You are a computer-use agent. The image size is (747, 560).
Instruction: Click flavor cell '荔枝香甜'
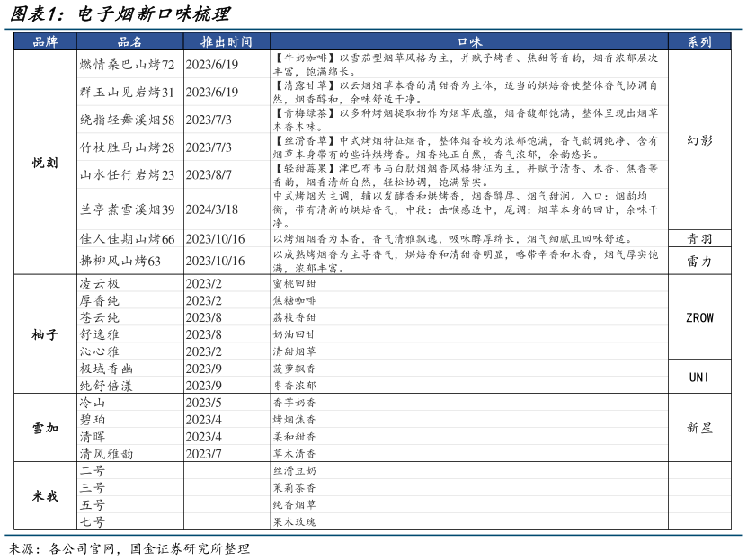coord(295,317)
